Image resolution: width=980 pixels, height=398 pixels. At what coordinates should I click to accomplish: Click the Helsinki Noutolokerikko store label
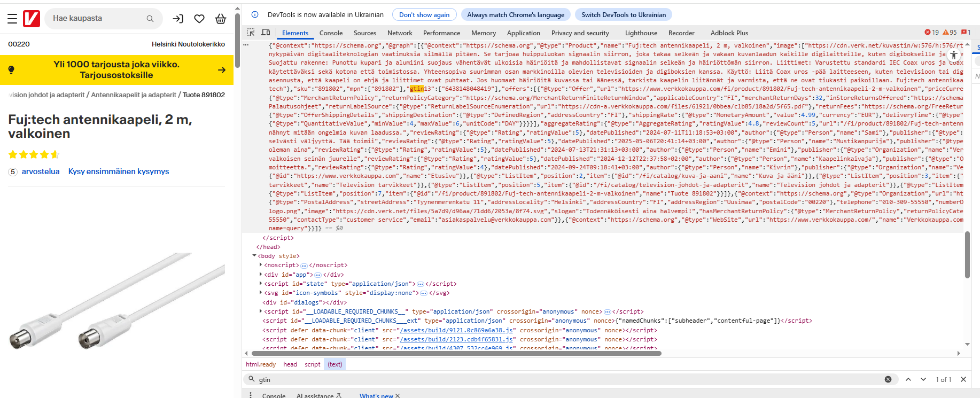(x=188, y=44)
